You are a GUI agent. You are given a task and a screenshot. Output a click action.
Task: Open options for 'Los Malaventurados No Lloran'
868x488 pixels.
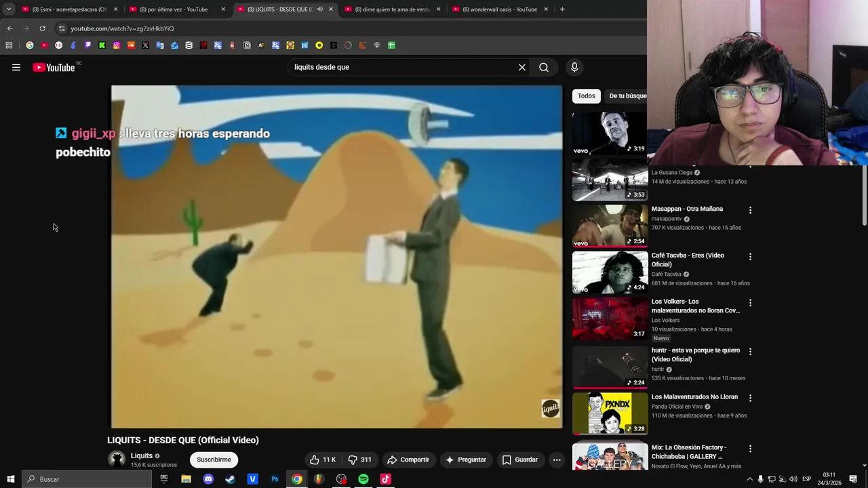point(750,398)
